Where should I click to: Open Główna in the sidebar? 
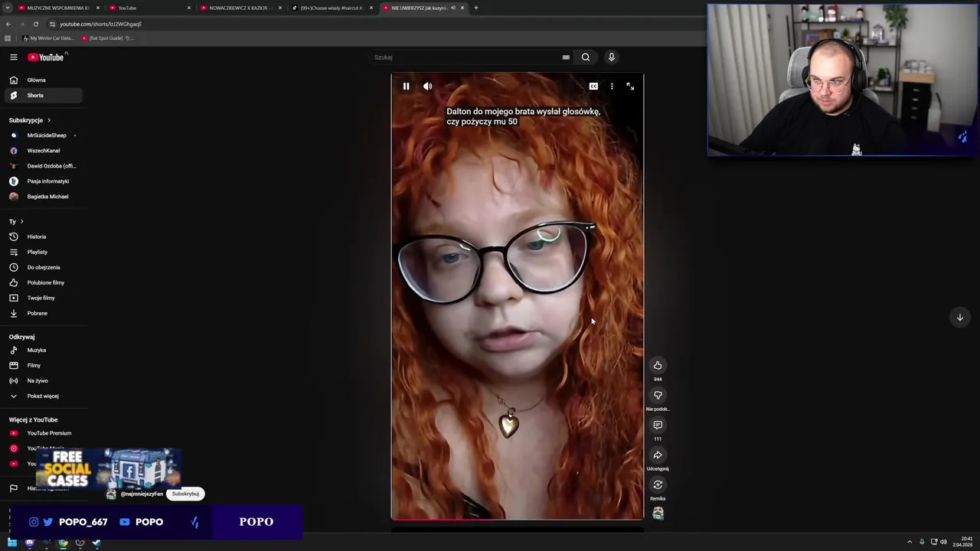coord(43,80)
